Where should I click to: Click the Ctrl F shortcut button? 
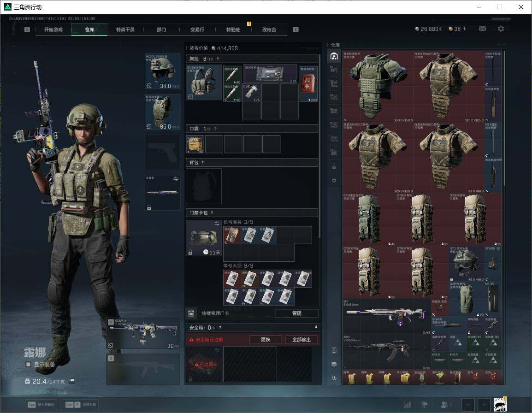[80, 405]
